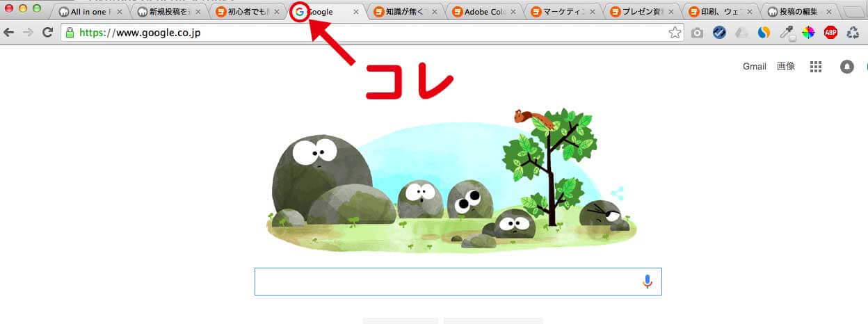Go back with the back arrow

point(10,32)
